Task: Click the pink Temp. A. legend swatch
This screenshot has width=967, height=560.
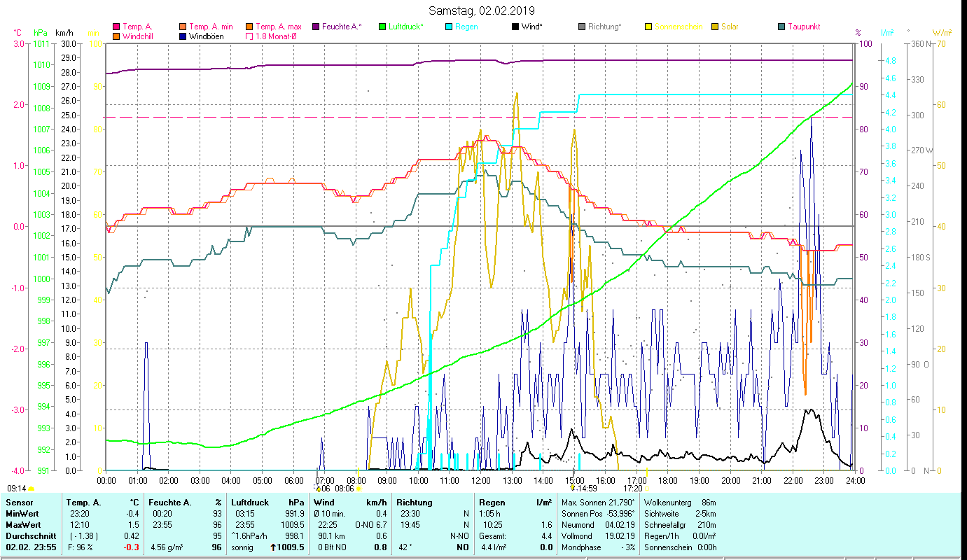Action: 117,27
